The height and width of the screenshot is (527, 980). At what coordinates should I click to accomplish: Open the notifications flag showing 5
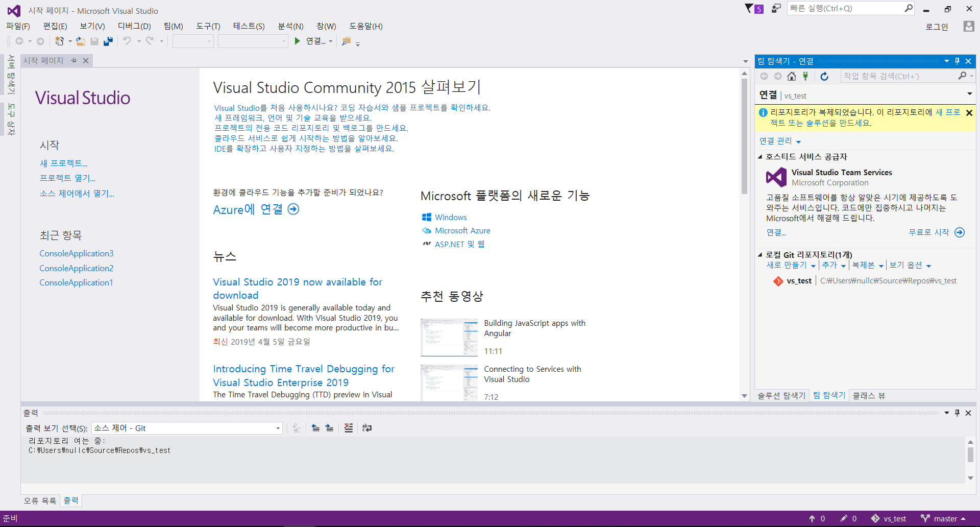coord(754,9)
